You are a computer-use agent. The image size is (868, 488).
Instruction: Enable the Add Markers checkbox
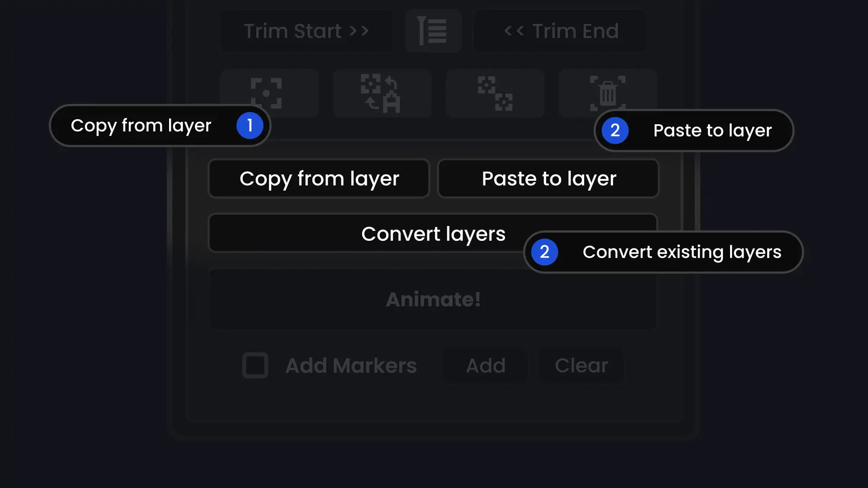click(x=255, y=366)
